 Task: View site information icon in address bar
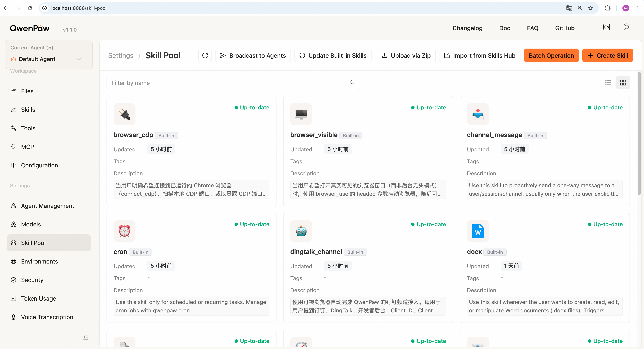(44, 8)
